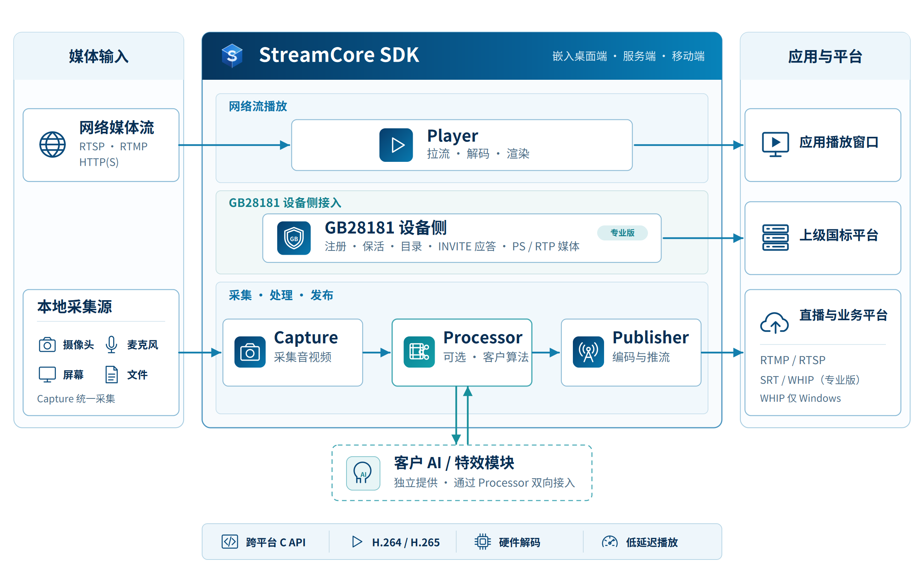The height and width of the screenshot is (578, 924).
Task: Click the 跨平台 C API feature label
Action: pyautogui.click(x=276, y=542)
